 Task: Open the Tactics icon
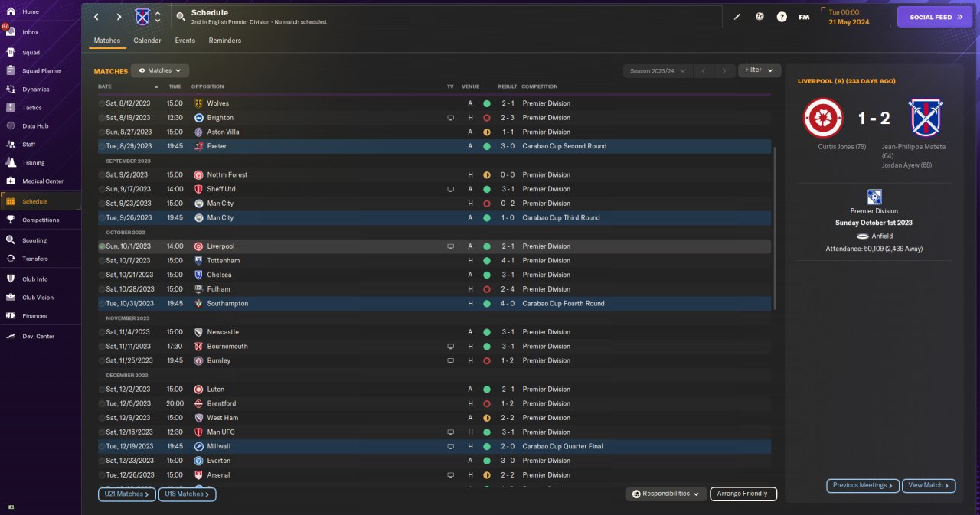11,108
